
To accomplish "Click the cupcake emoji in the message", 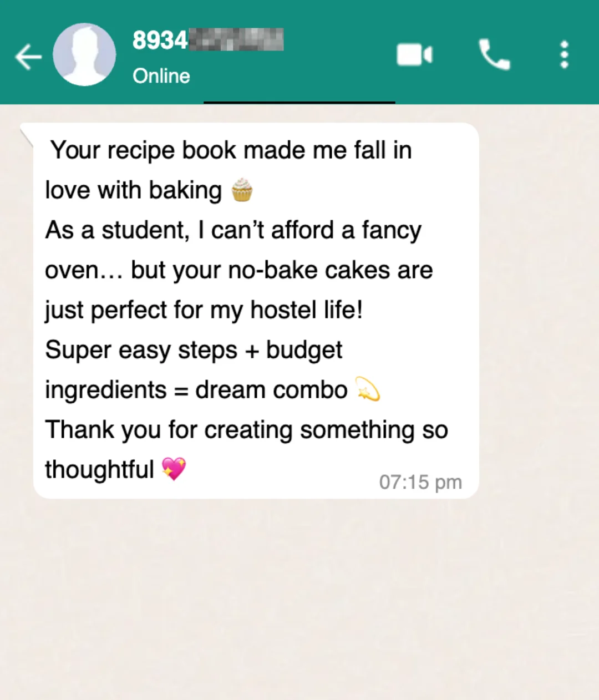I will [x=242, y=190].
